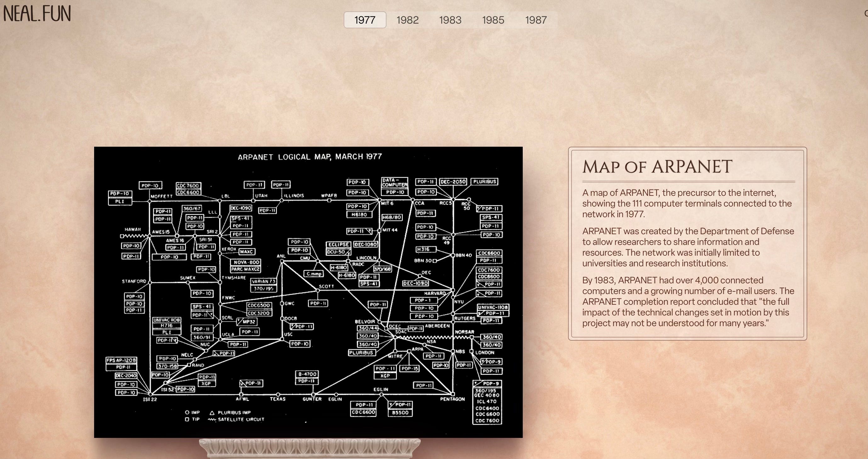This screenshot has height=459, width=868.
Task: Click the 'NOVA-800' box on map
Action: 246,262
